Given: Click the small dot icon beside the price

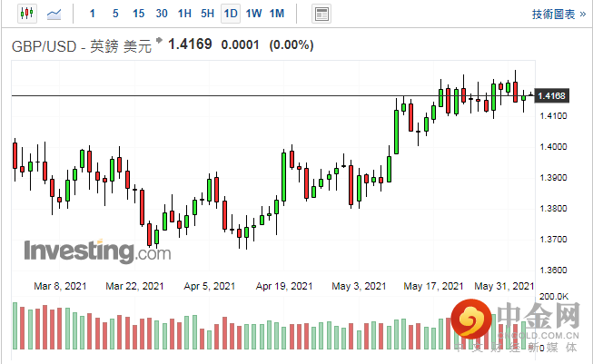Looking at the screenshot, I should click(x=162, y=43).
